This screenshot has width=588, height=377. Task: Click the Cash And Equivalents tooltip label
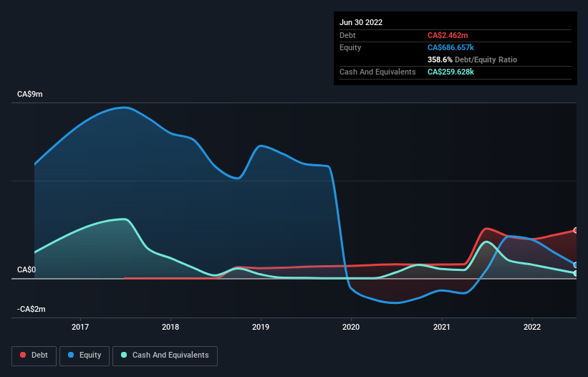click(377, 72)
